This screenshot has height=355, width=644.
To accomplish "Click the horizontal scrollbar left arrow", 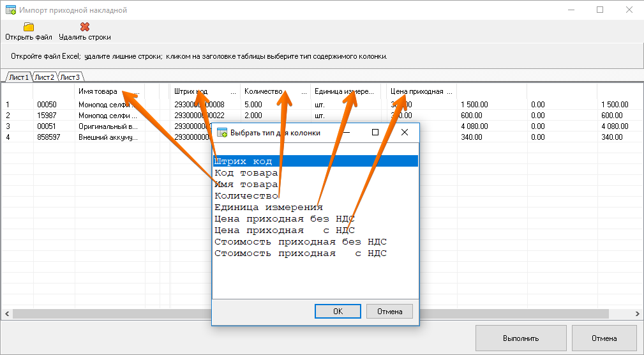I will (x=7, y=314).
